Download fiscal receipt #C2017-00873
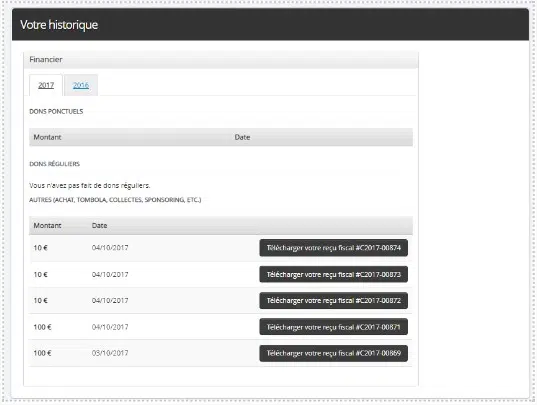The height and width of the screenshot is (405, 537). coord(334,274)
